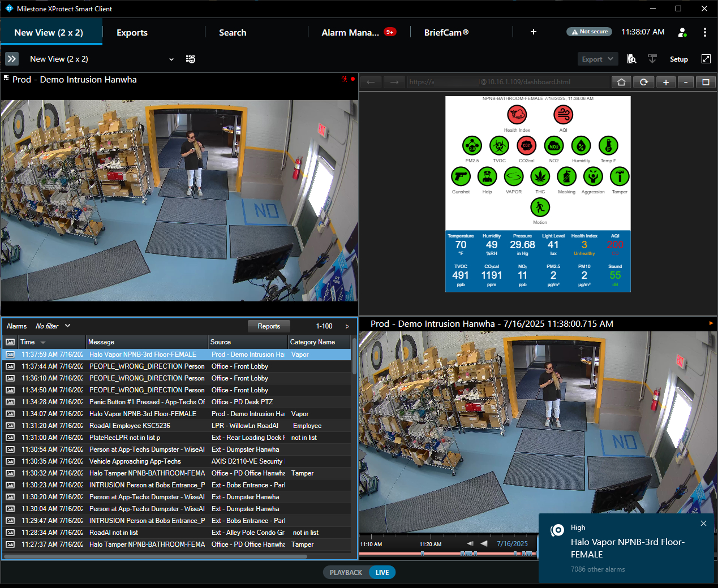Click the Health Index sensor icon
The image size is (718, 588).
click(517, 115)
